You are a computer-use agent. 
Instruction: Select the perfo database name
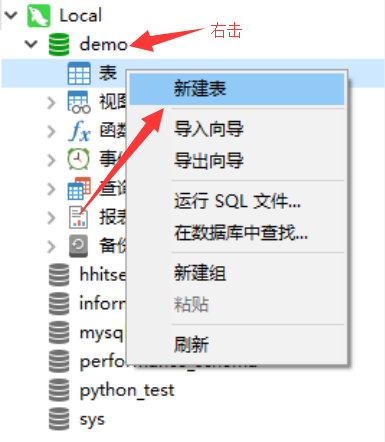click(103, 362)
